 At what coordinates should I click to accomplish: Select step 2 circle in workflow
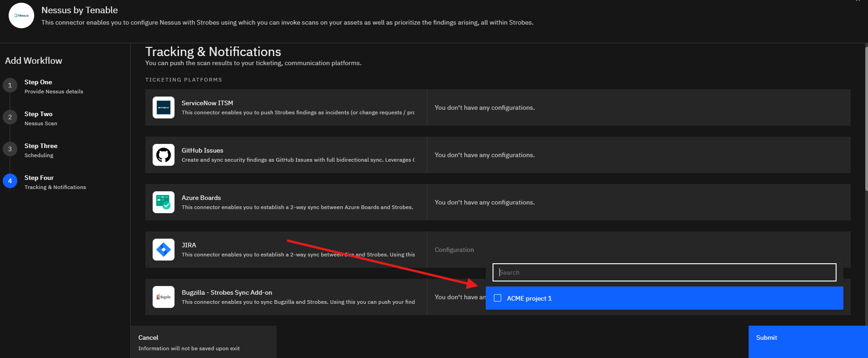coord(10,117)
